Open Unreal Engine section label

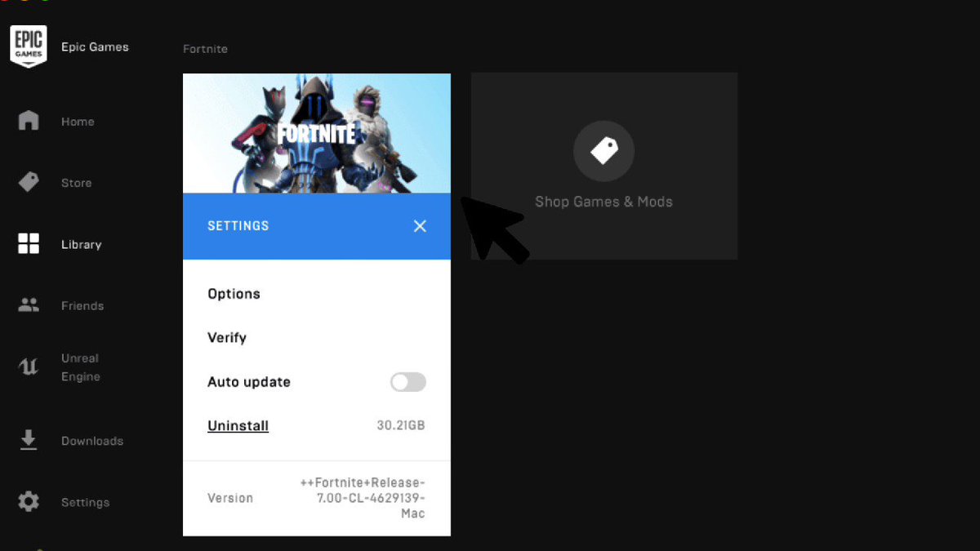point(81,367)
